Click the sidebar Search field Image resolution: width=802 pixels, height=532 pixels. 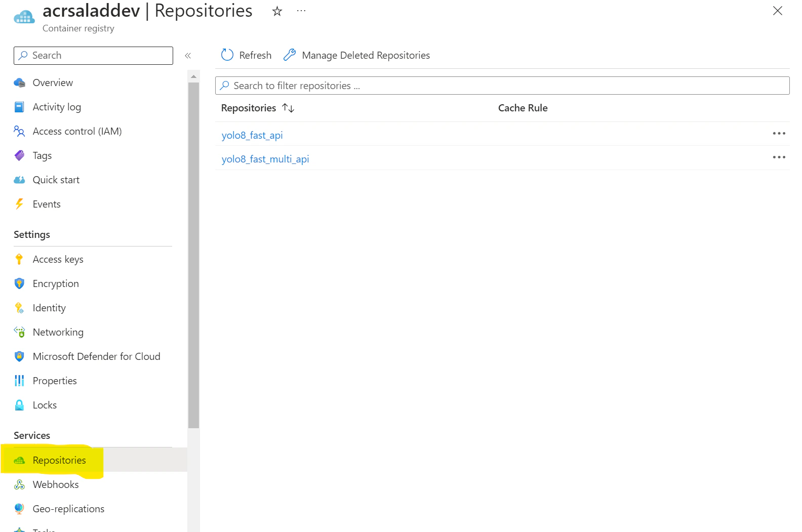[x=93, y=56]
